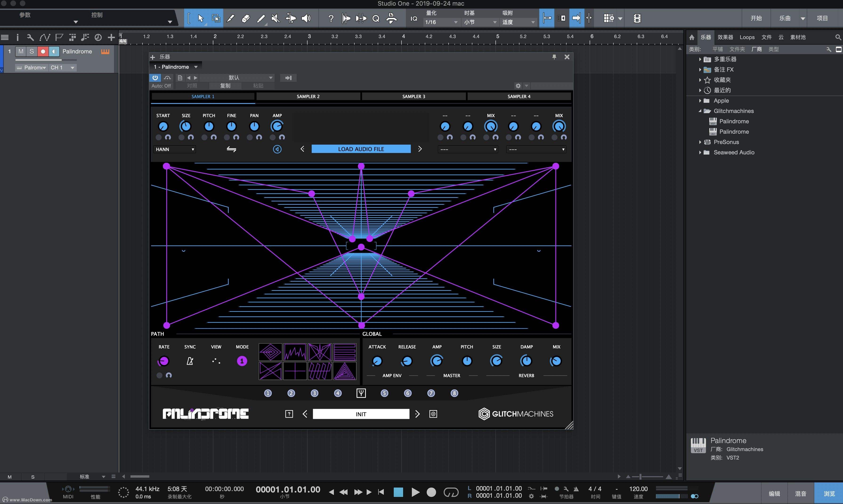This screenshot has width=843, height=504.
Task: Click the loop button in transport
Action: (x=451, y=492)
